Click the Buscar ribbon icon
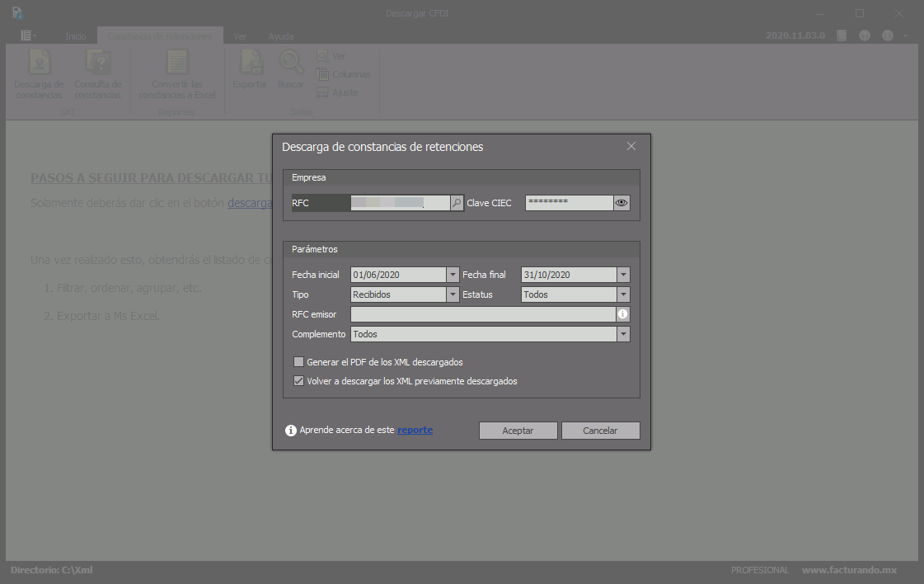 pyautogui.click(x=290, y=63)
